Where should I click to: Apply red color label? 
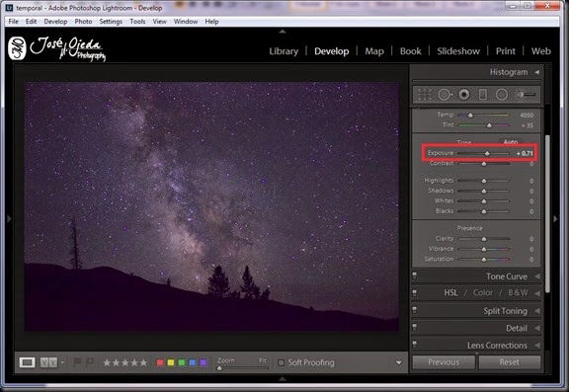click(160, 362)
